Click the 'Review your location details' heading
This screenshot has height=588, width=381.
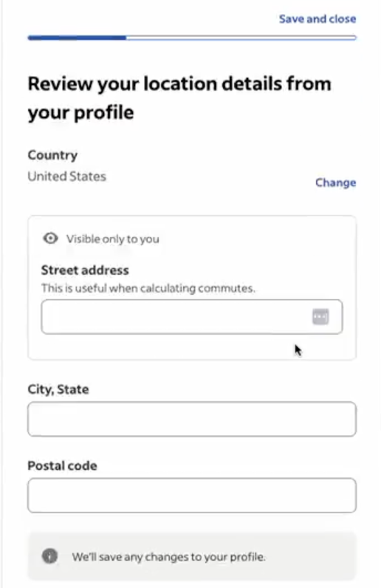coord(179,98)
